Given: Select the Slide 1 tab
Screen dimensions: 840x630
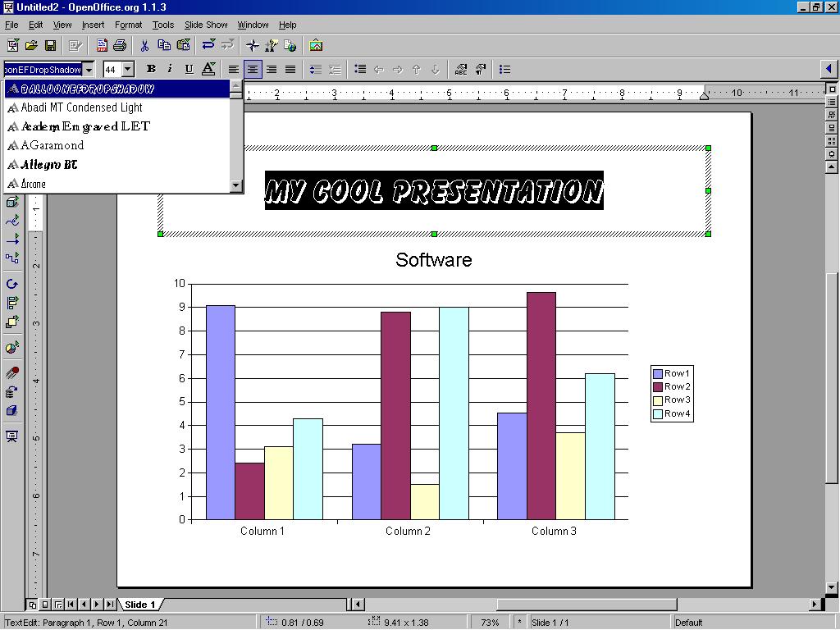Looking at the screenshot, I should 140,605.
